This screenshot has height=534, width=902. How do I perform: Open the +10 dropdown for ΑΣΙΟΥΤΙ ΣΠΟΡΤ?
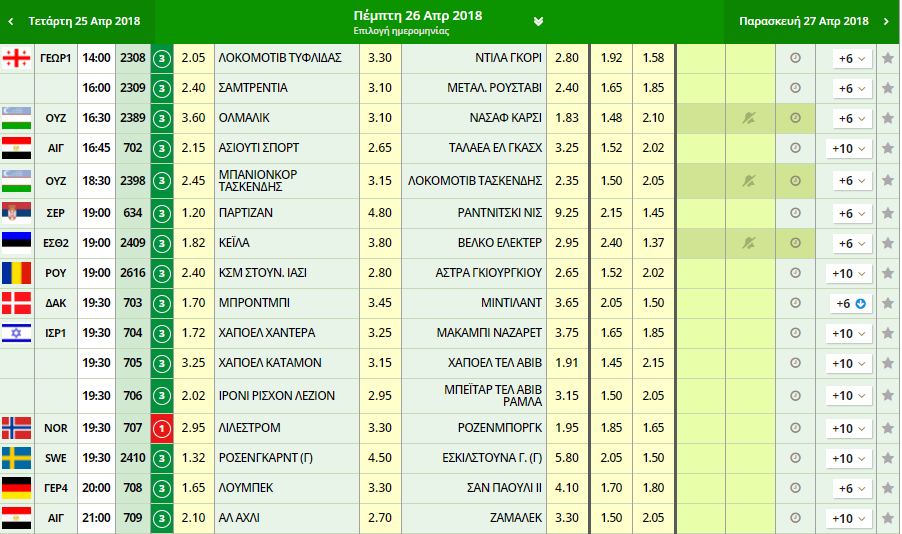(x=849, y=148)
